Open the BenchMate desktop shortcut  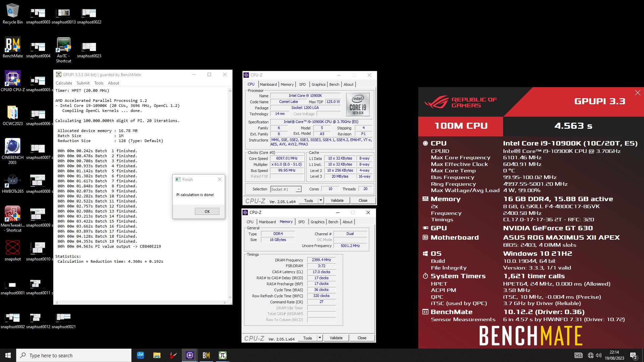13,48
